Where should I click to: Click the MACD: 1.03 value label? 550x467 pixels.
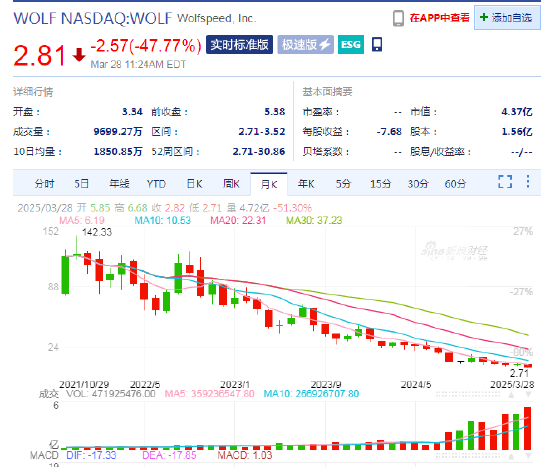coord(245,455)
